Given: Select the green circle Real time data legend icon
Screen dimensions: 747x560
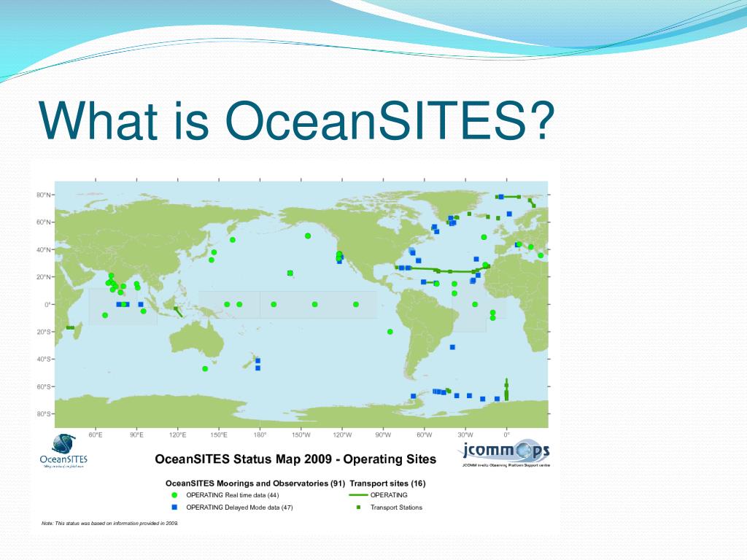Looking at the screenshot, I should [174, 495].
